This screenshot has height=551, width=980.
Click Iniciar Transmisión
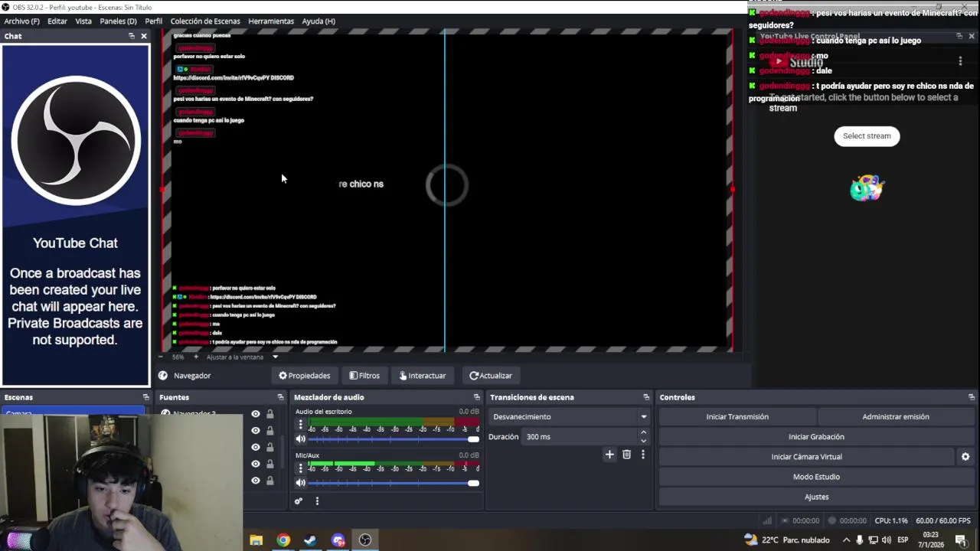coord(737,417)
